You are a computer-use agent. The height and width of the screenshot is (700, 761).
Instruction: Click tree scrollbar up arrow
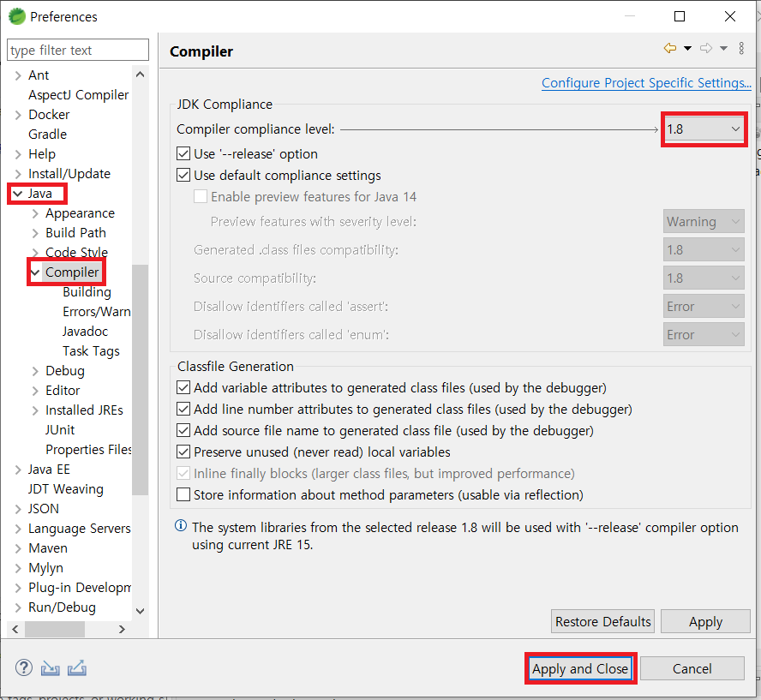pos(141,75)
